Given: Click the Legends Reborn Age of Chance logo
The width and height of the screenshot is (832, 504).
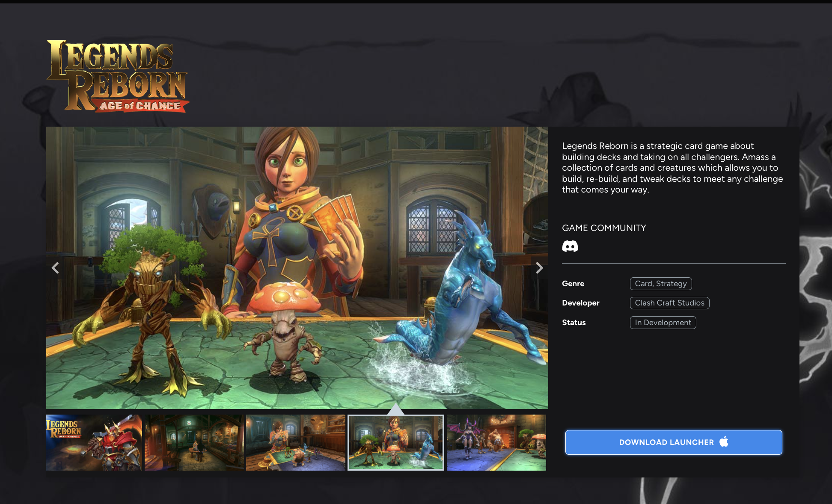Looking at the screenshot, I should click(x=118, y=76).
